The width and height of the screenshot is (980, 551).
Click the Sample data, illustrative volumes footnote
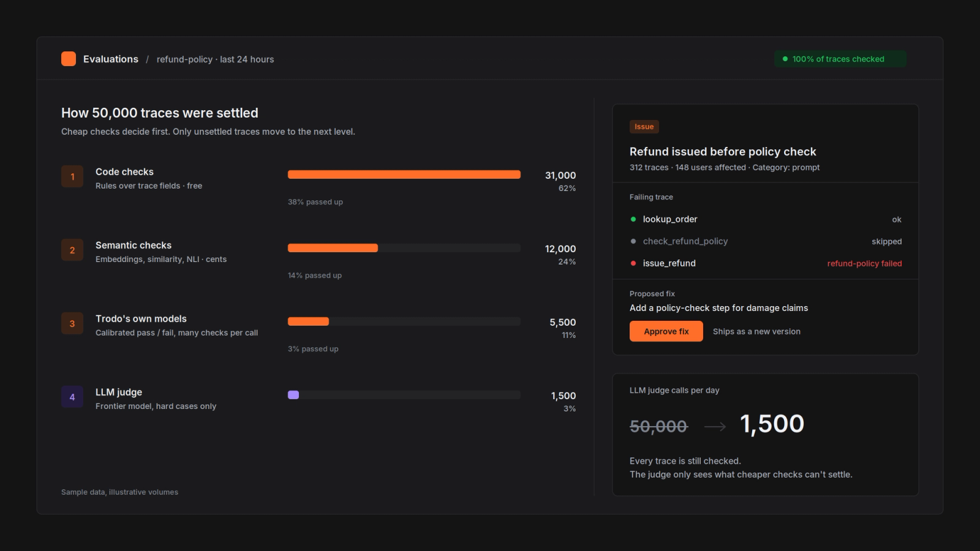(x=119, y=492)
